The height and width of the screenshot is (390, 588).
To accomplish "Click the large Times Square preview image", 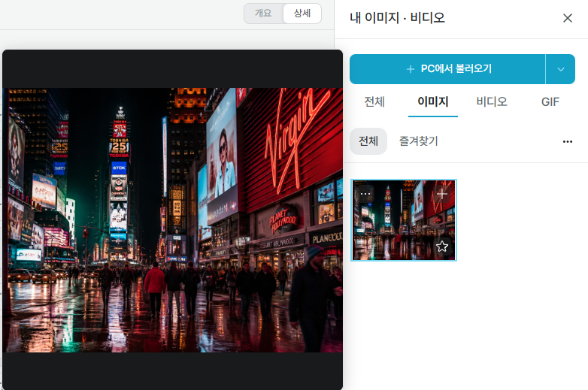I will coord(172,220).
